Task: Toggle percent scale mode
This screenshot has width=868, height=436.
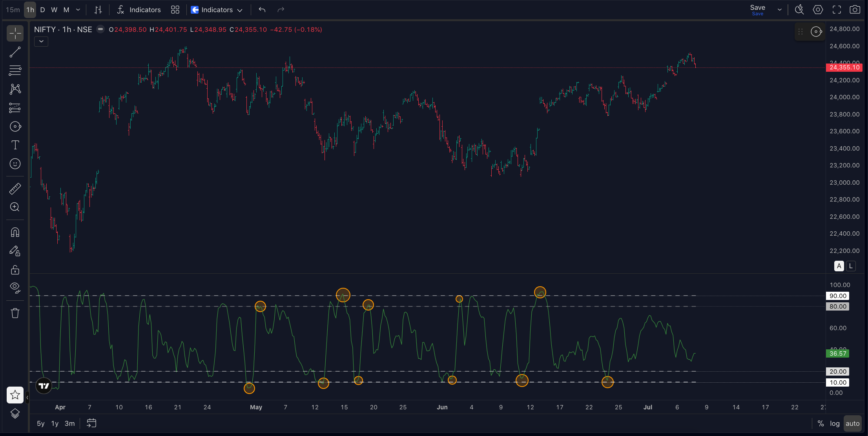Action: pos(821,423)
